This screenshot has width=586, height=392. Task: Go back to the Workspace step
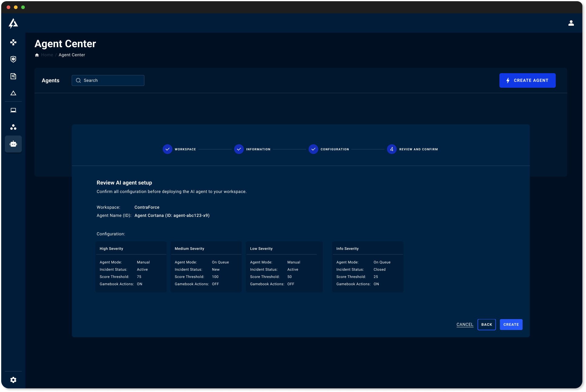[167, 149]
